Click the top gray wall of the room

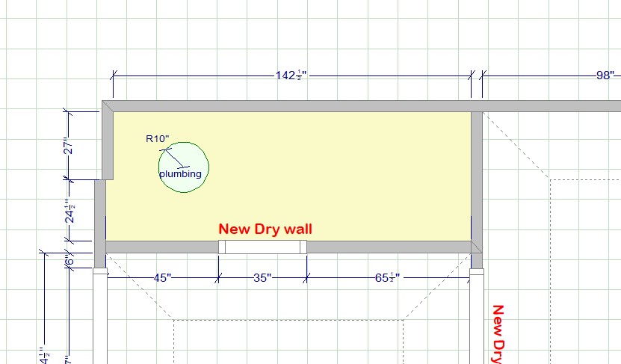(x=291, y=105)
